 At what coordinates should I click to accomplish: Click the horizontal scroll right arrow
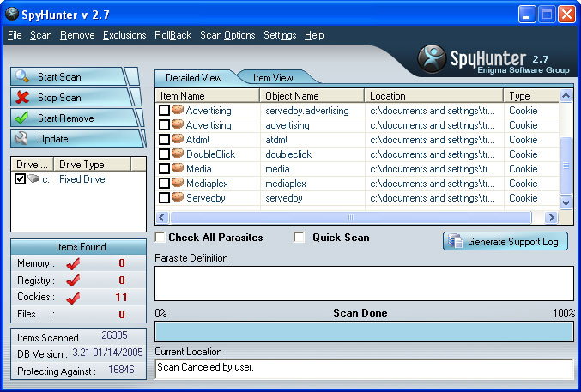551,217
